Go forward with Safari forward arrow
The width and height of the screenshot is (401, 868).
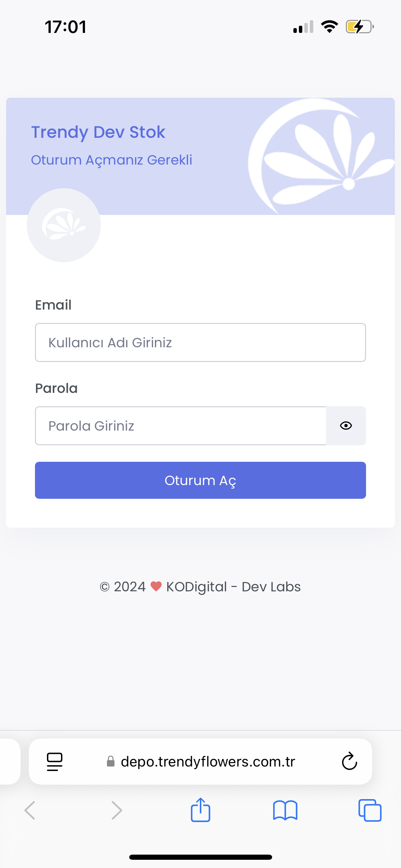tap(117, 810)
